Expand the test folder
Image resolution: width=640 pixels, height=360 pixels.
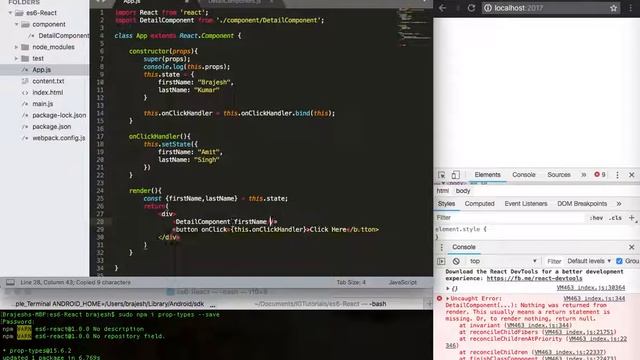[17, 59]
